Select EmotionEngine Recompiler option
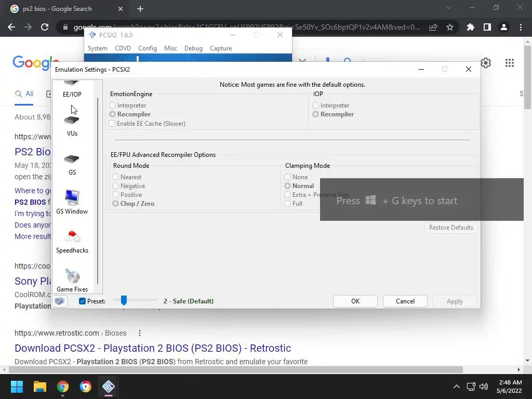Image resolution: width=532 pixels, height=399 pixels. (x=130, y=114)
